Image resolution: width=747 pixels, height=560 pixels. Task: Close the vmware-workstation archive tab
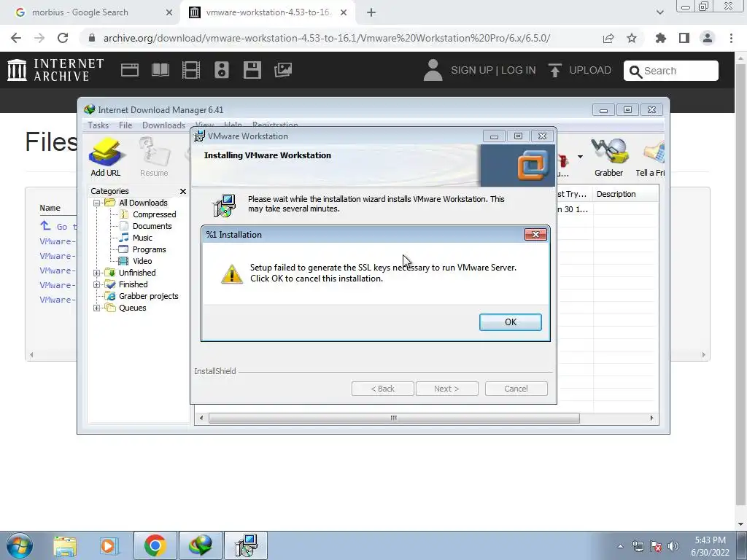344,13
